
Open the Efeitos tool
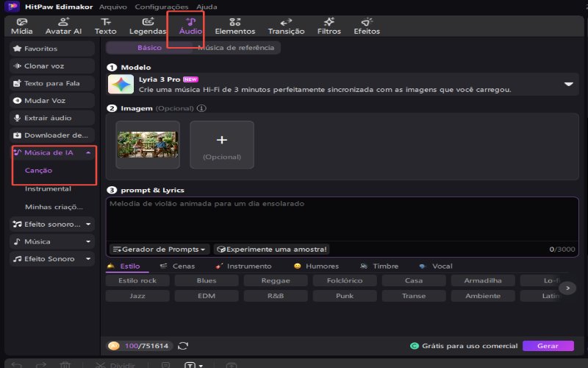pyautogui.click(x=367, y=26)
